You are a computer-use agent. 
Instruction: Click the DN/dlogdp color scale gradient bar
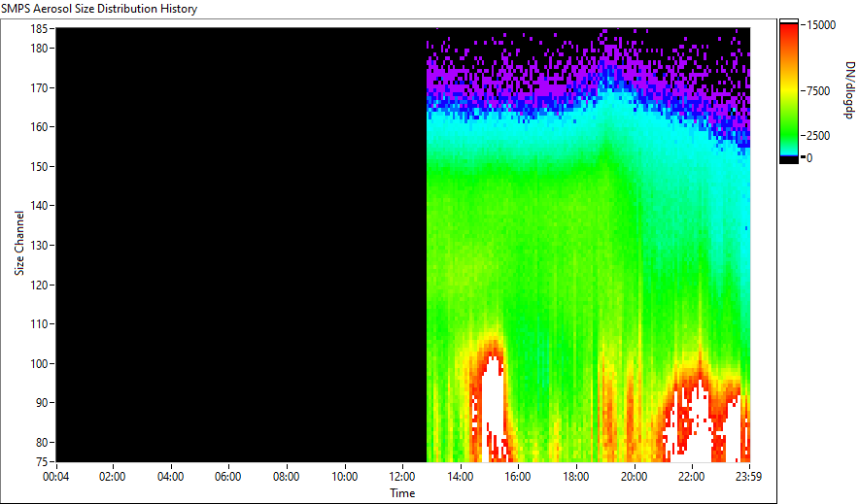(789, 91)
